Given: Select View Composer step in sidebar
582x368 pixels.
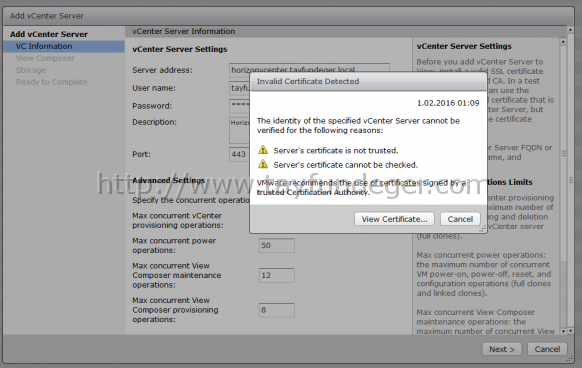Looking at the screenshot, I should 45,58.
